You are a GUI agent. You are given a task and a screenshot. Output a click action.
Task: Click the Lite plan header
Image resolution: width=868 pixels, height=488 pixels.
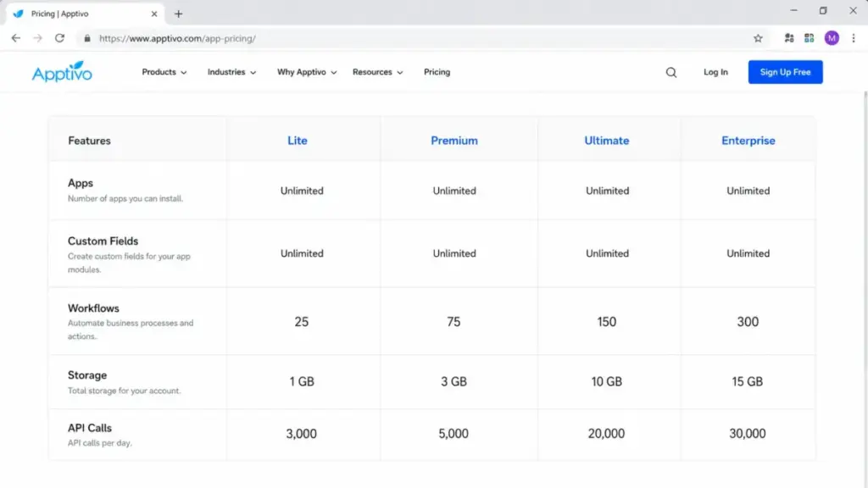[x=298, y=141]
